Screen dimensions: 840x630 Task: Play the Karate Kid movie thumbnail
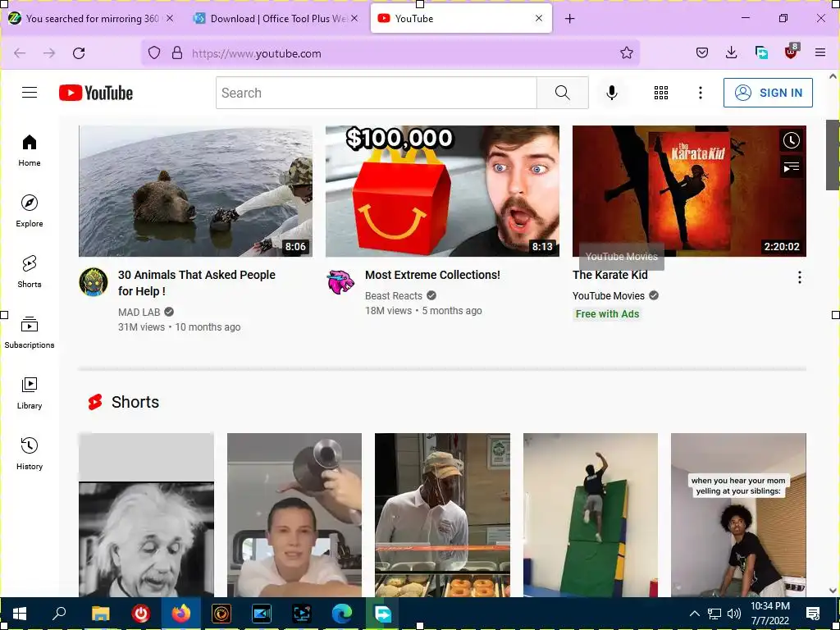(x=689, y=190)
